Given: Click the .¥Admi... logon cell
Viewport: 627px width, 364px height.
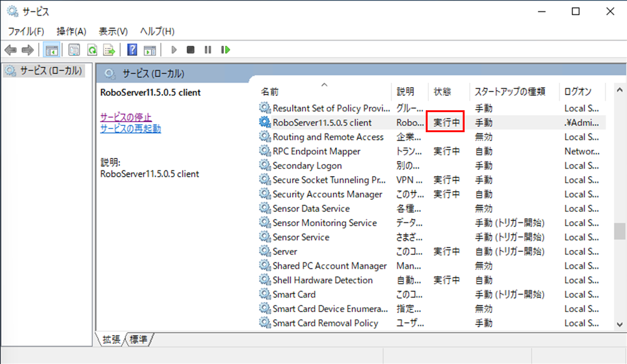Looking at the screenshot, I should (x=581, y=123).
